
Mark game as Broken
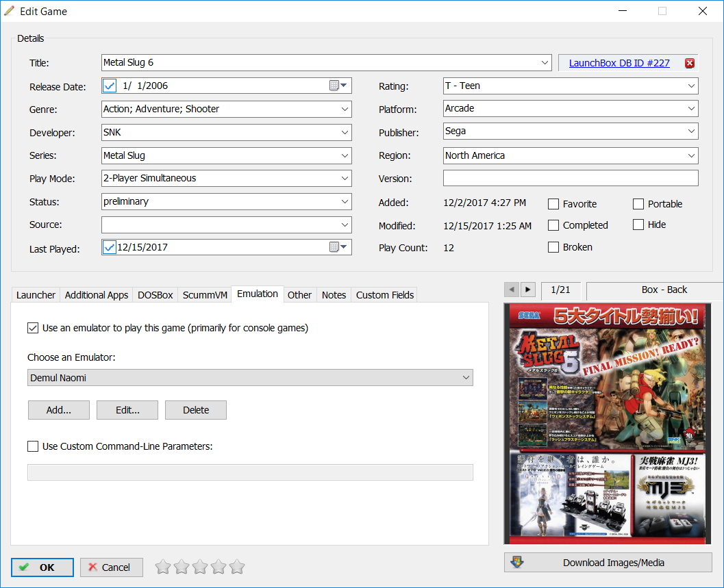pyautogui.click(x=553, y=247)
